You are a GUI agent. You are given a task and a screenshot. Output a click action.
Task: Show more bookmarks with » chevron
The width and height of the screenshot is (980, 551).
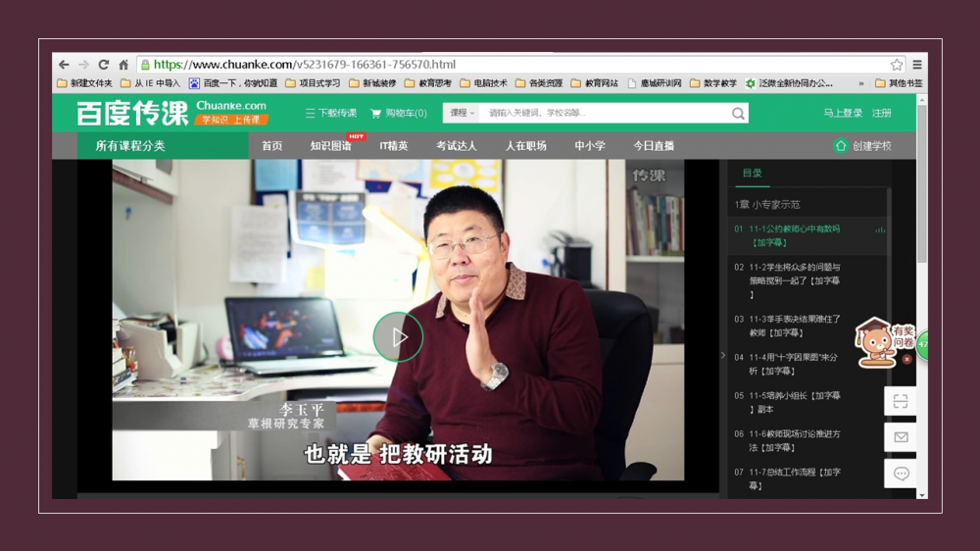point(861,83)
